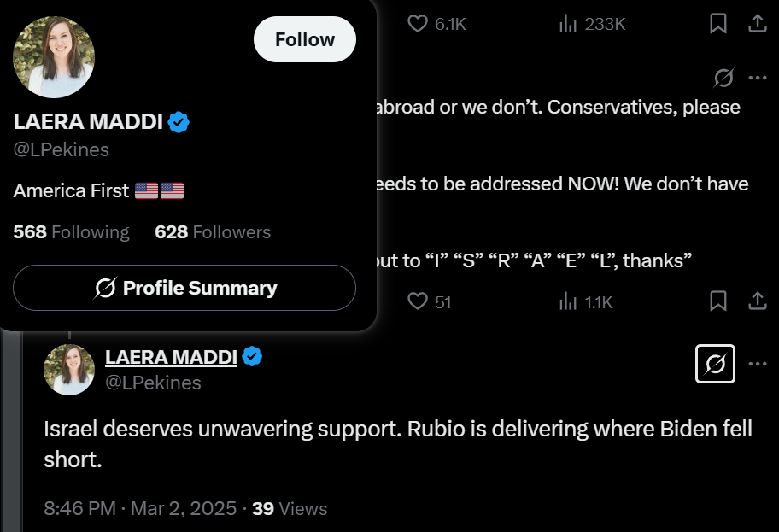Share the top post
The height and width of the screenshot is (532, 779).
coord(758,24)
